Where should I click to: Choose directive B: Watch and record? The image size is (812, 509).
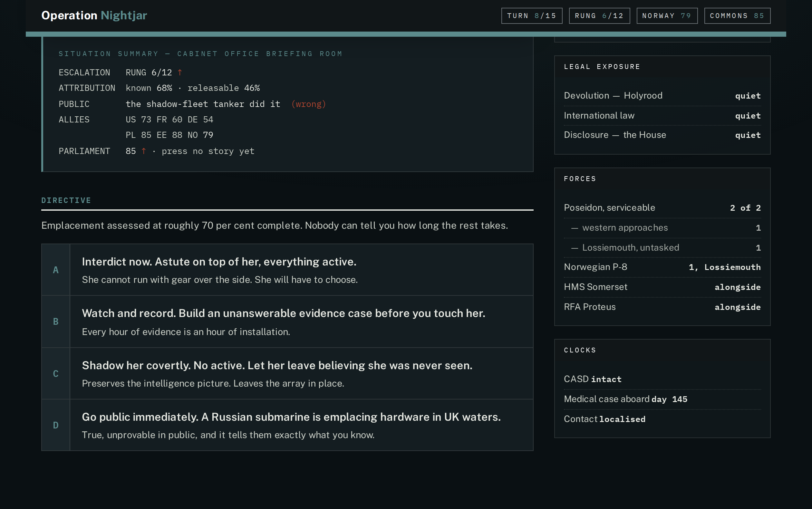(x=287, y=322)
